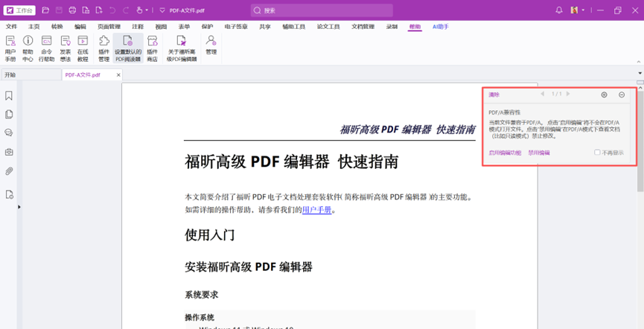This screenshot has width=644, height=329.
Task: Check the 不再显示 checkbox
Action: 597,153
